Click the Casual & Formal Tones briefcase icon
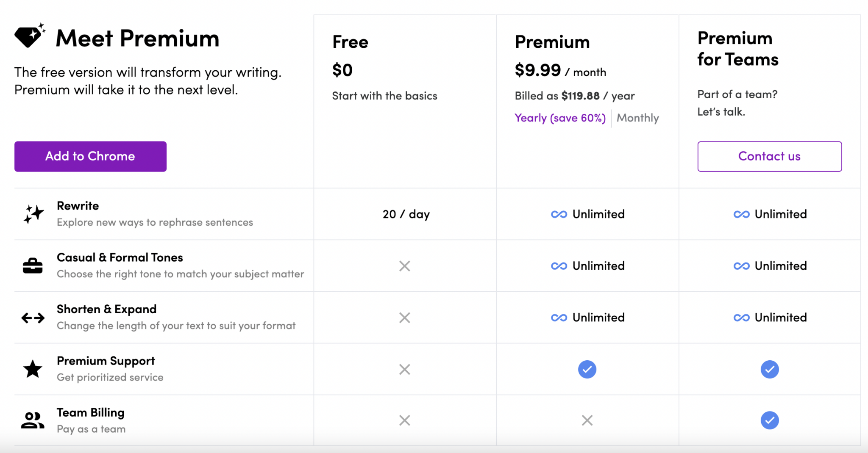 [33, 265]
